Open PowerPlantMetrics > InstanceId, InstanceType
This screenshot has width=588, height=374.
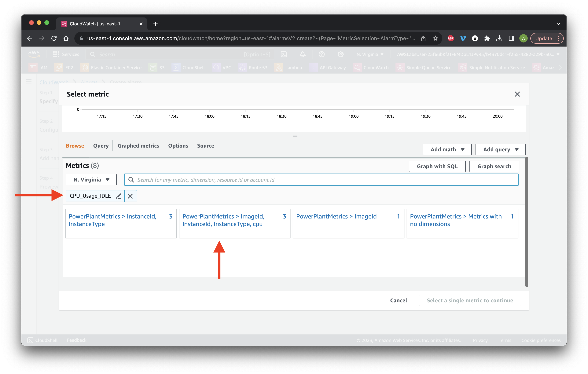coord(121,223)
